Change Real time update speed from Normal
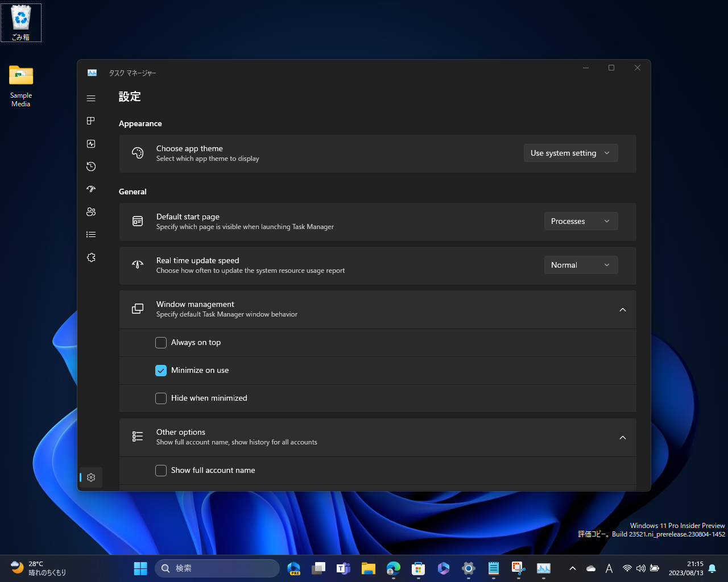The width and height of the screenshot is (728, 582). coord(581,265)
